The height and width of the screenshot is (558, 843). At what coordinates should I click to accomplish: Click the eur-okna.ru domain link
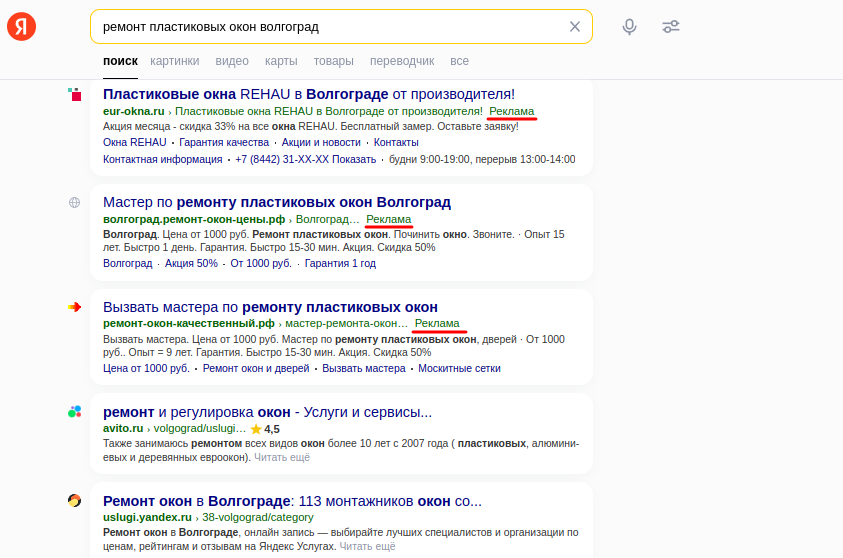(x=134, y=111)
